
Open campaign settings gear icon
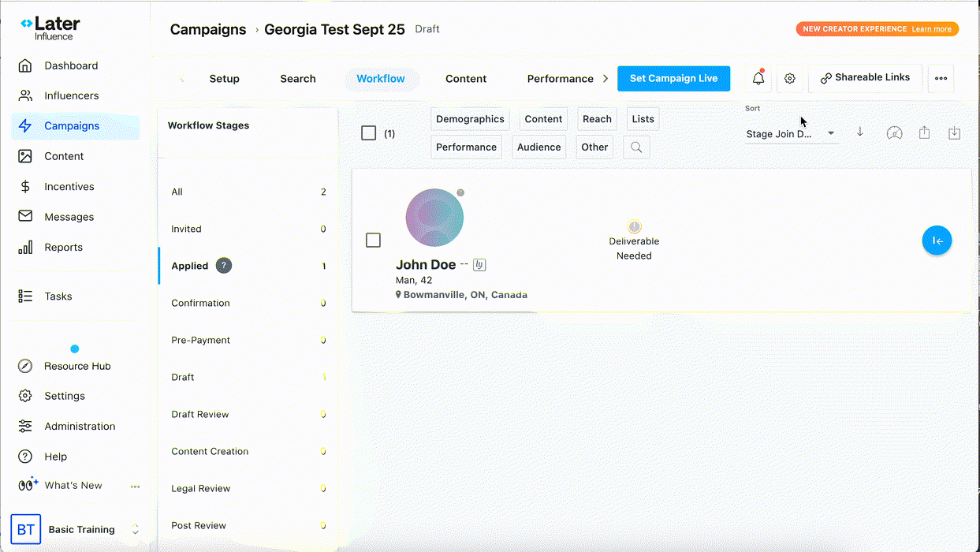[x=790, y=79]
